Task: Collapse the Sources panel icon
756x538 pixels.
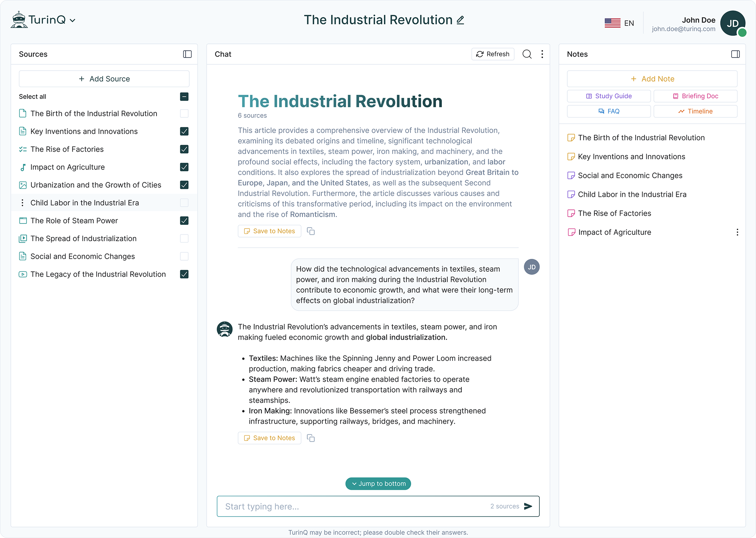Action: pyautogui.click(x=187, y=54)
